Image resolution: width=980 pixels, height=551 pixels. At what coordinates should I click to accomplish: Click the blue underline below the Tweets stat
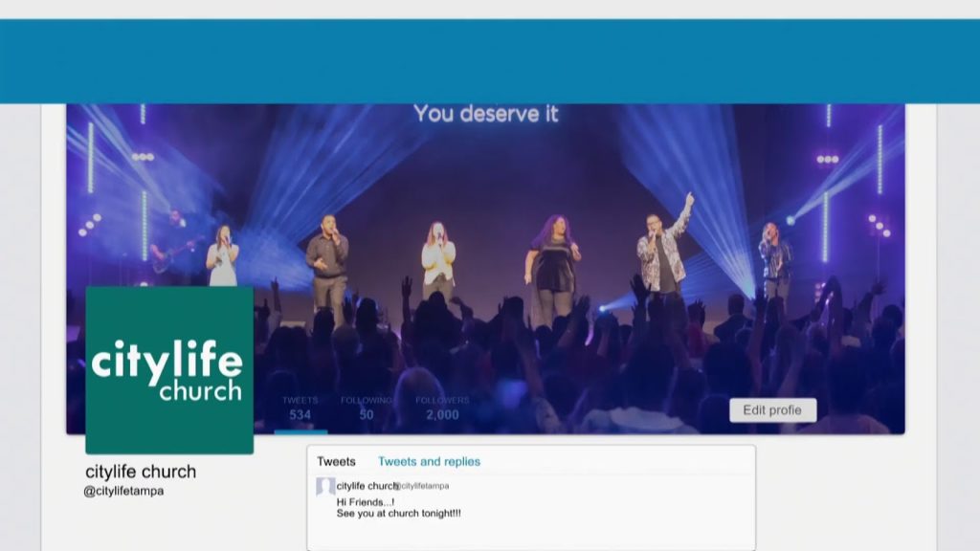(x=301, y=431)
